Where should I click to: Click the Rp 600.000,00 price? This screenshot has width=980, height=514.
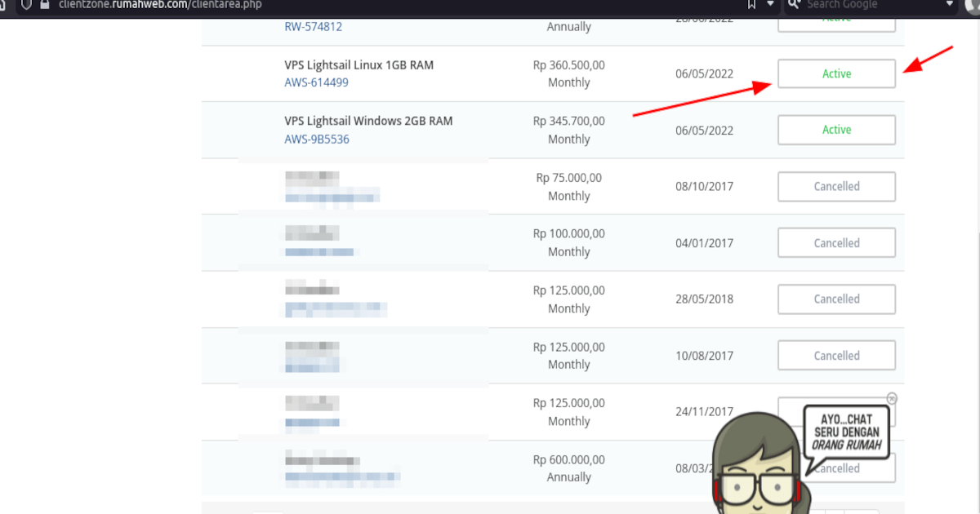[x=569, y=459]
